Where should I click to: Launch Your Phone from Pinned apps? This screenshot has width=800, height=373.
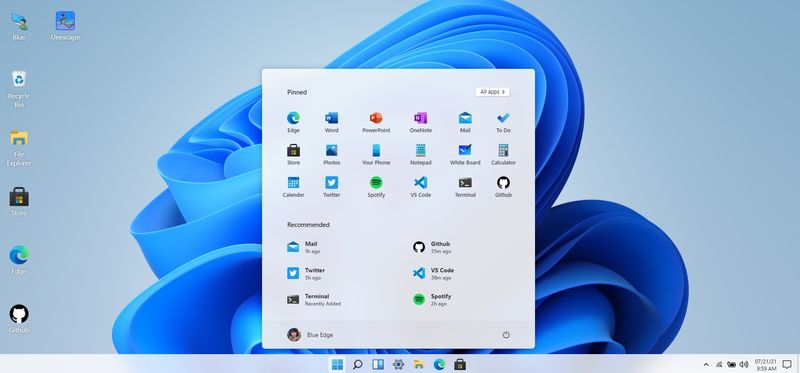pyautogui.click(x=376, y=155)
